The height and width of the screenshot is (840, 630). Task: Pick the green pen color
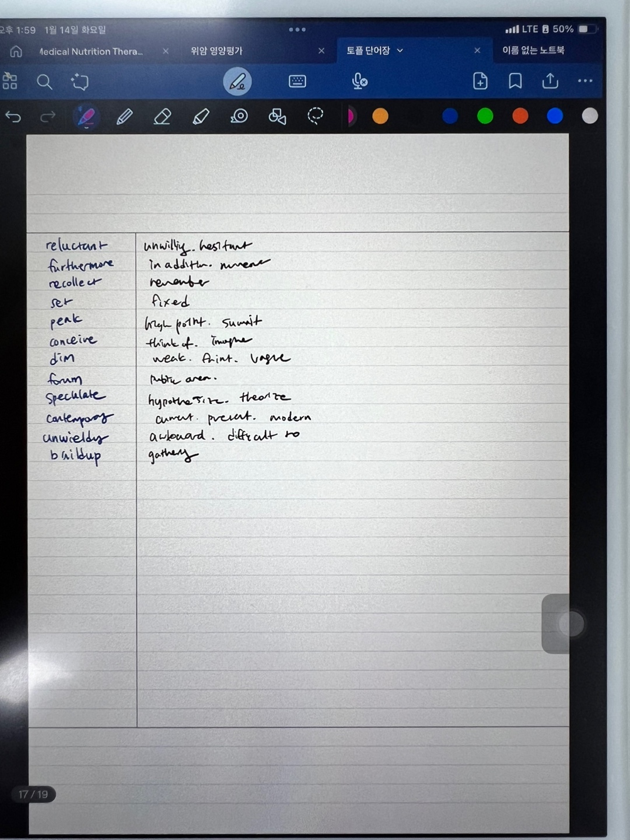(x=485, y=116)
